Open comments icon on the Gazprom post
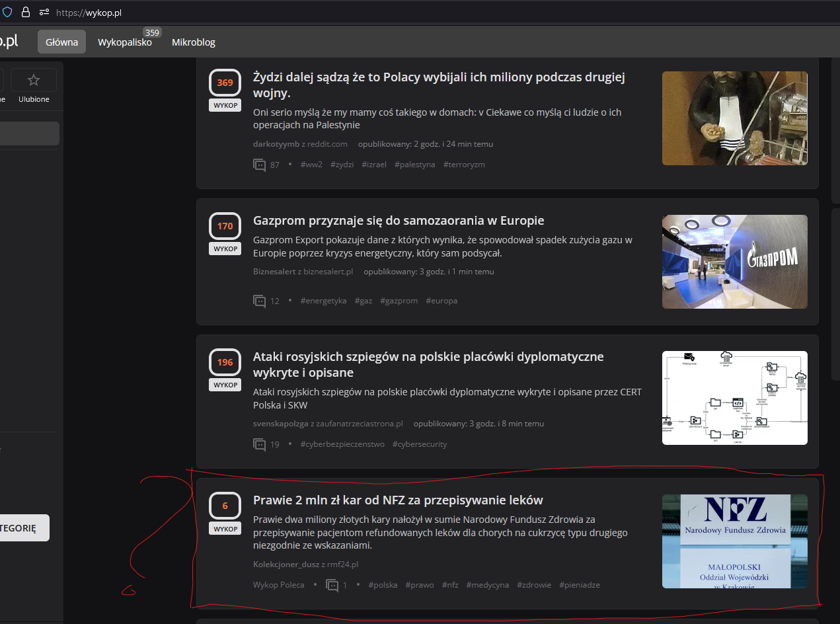Screen dimensions: 840x624 click(260, 301)
